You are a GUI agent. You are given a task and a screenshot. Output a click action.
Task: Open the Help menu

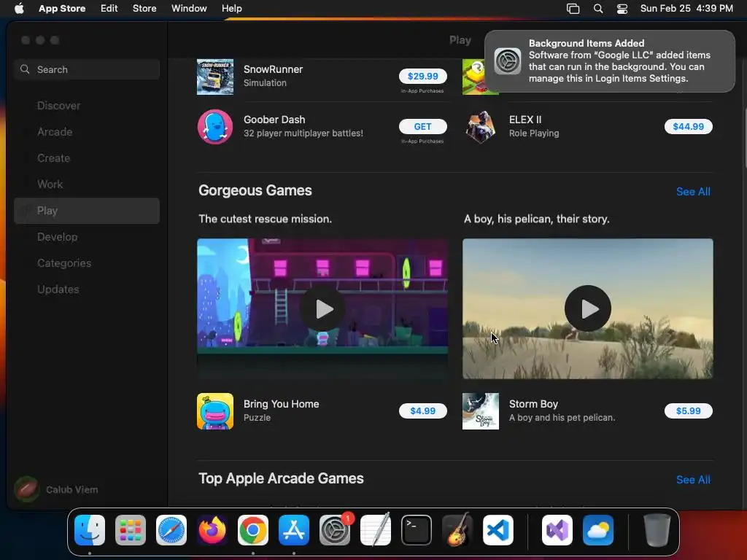(231, 9)
